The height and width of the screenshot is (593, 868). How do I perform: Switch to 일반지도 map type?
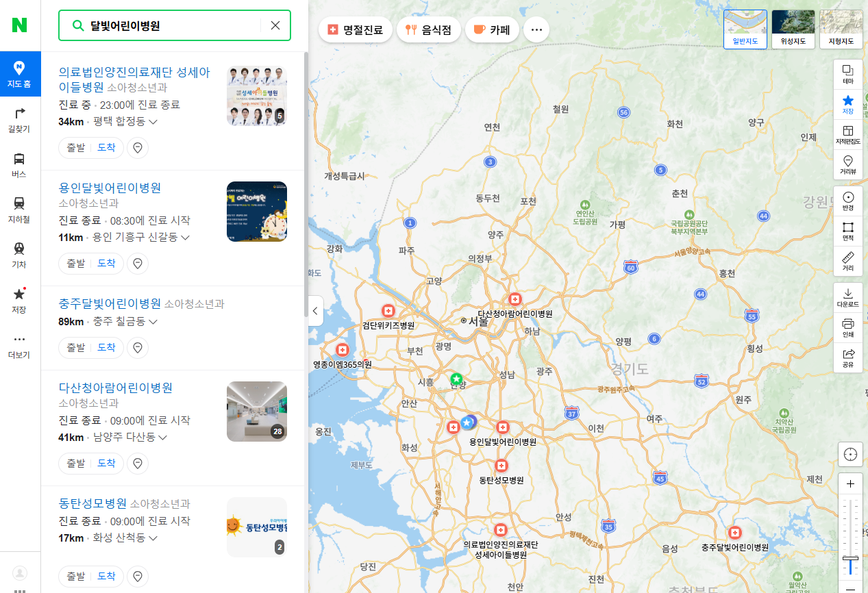(745, 29)
